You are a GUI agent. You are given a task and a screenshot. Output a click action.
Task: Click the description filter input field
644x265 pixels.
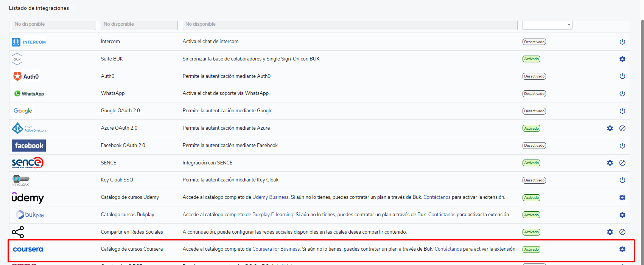point(350,25)
